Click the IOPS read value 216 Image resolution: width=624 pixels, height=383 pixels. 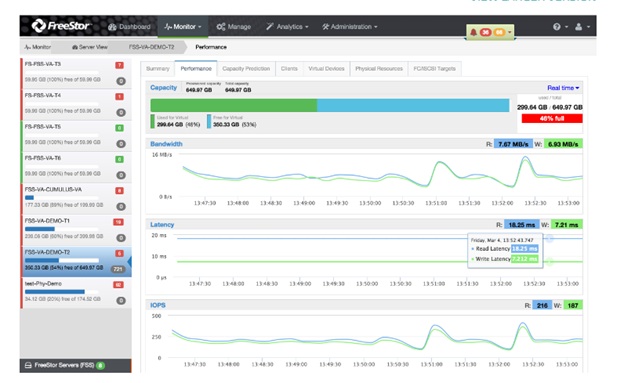pos(542,306)
